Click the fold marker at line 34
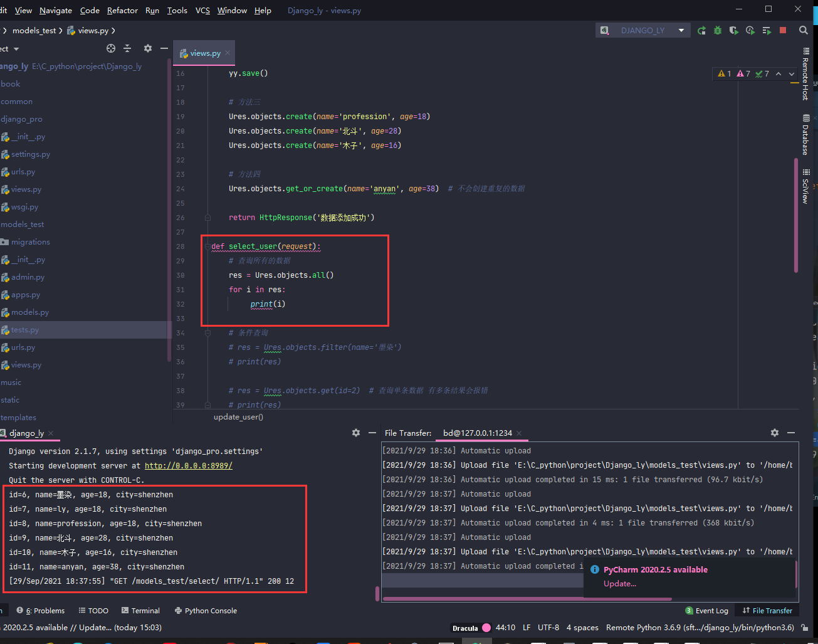The image size is (818, 644). pyautogui.click(x=207, y=333)
